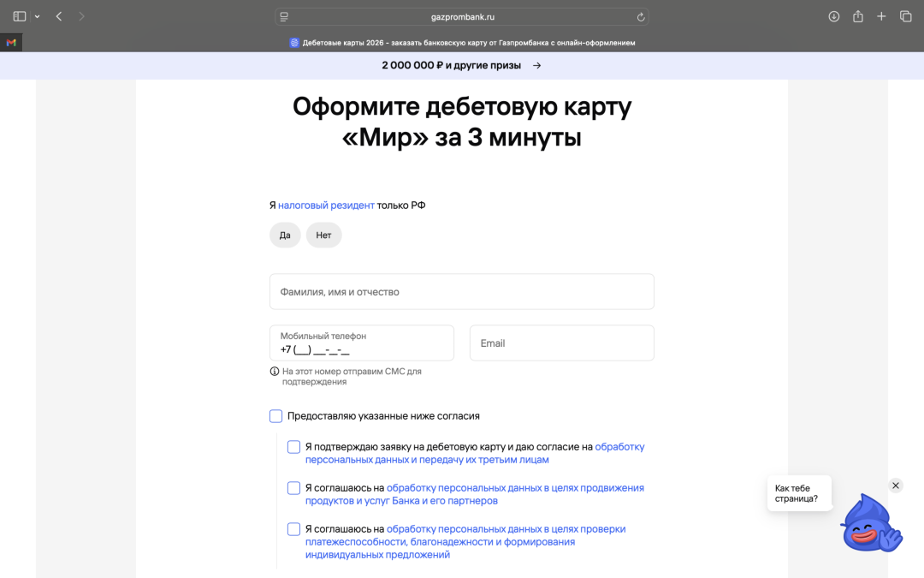
Task: Open the Downloads icon in the toolbar
Action: (834, 15)
